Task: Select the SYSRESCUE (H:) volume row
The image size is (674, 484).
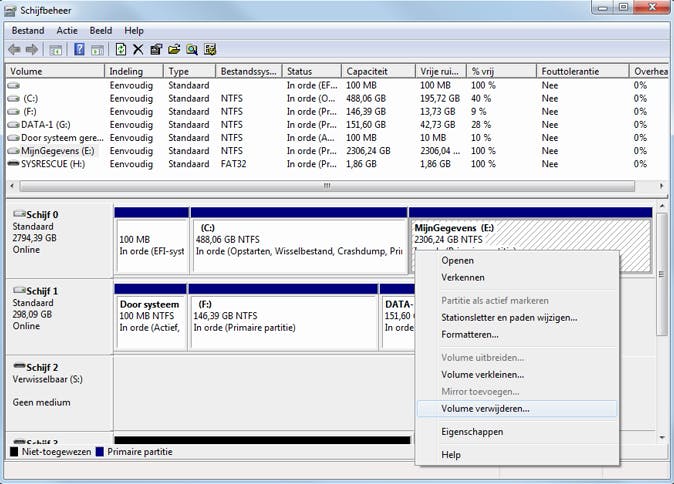Action: [50, 163]
